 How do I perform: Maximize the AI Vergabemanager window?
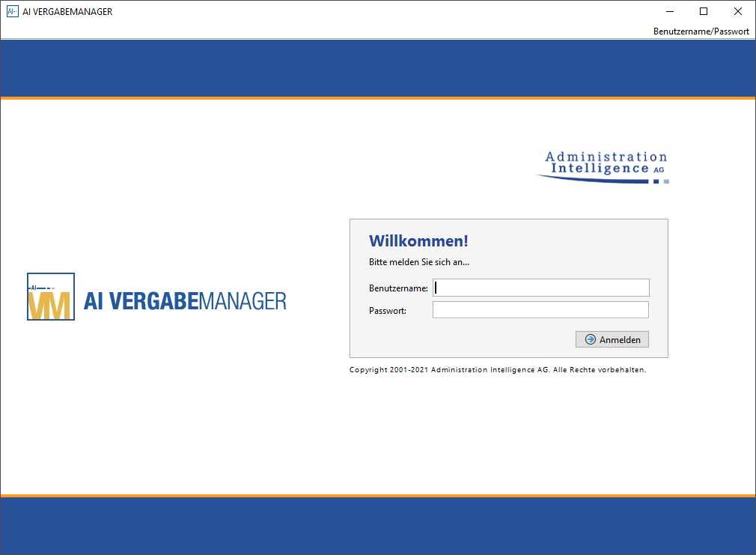[704, 11]
